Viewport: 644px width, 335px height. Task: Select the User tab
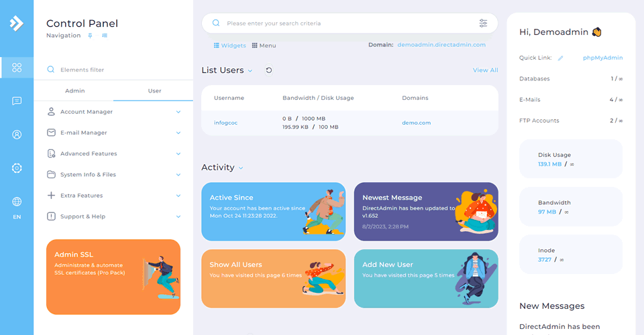[x=154, y=91]
